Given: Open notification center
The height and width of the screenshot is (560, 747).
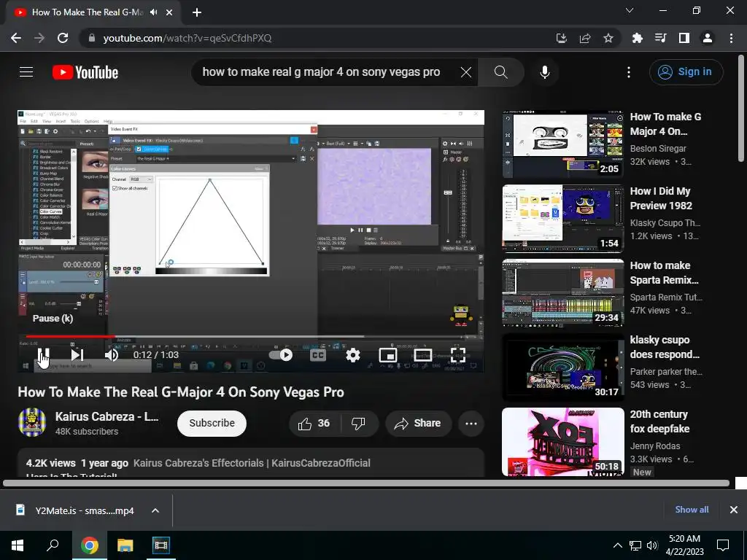Looking at the screenshot, I should pyautogui.click(x=723, y=545).
